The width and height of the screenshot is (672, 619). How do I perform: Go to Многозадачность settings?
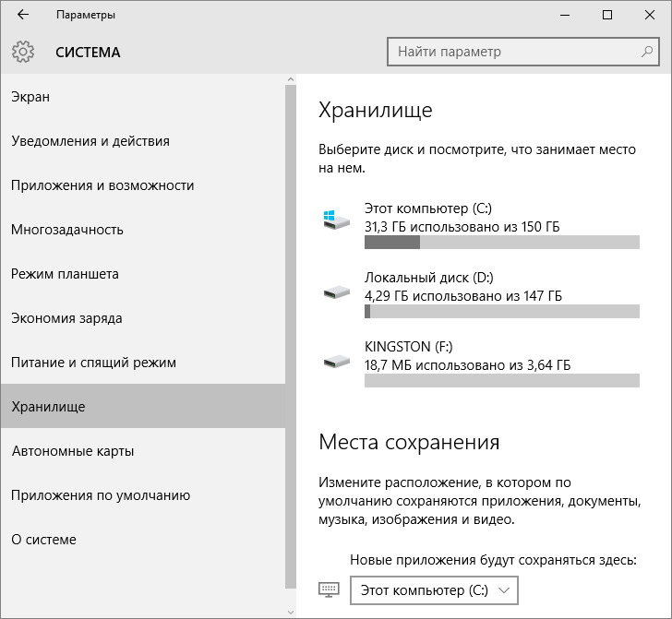pyautogui.click(x=67, y=230)
